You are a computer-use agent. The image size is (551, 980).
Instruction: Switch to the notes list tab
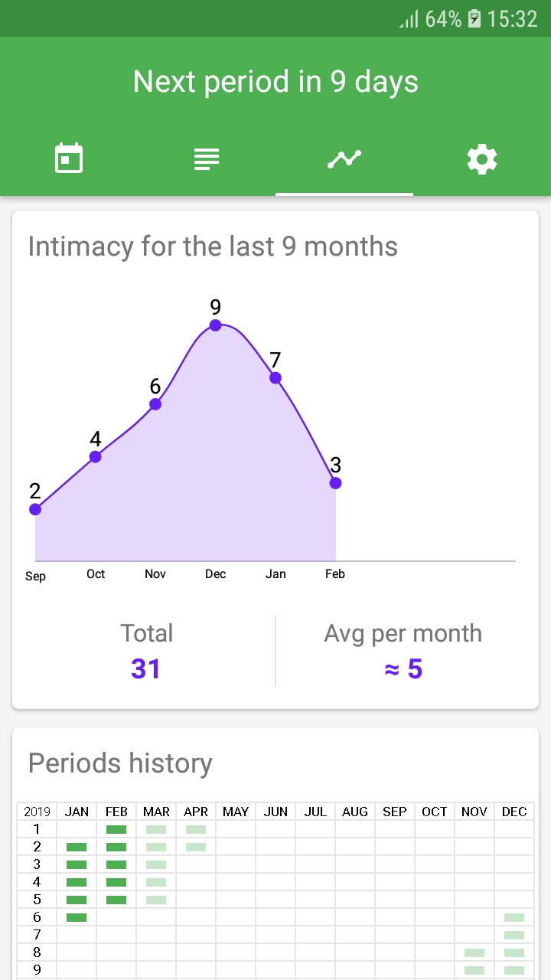click(207, 159)
